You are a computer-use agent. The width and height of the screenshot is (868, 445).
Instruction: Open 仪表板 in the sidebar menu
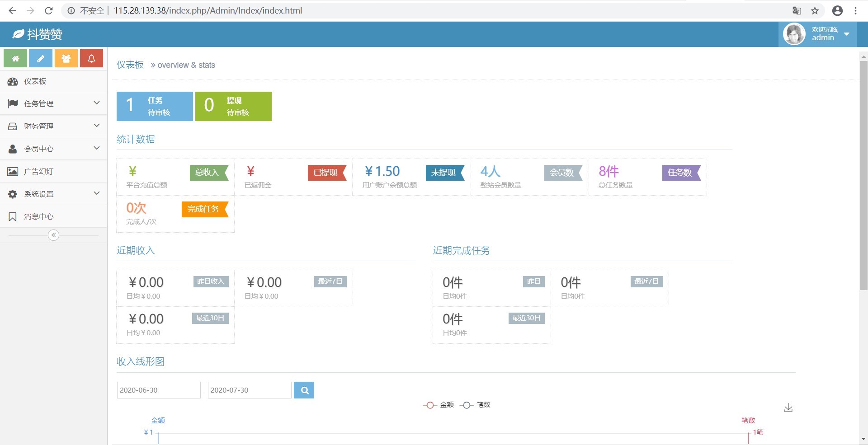coord(53,81)
